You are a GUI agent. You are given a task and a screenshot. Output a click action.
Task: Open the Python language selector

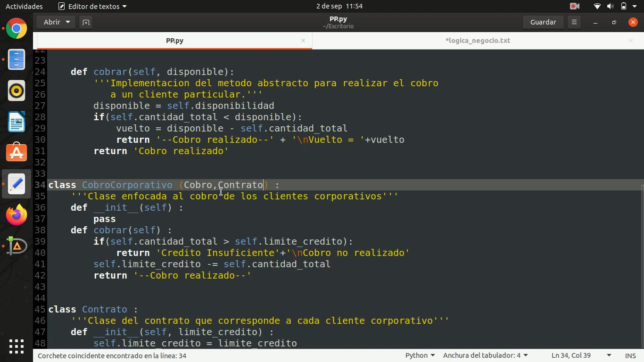(x=420, y=355)
